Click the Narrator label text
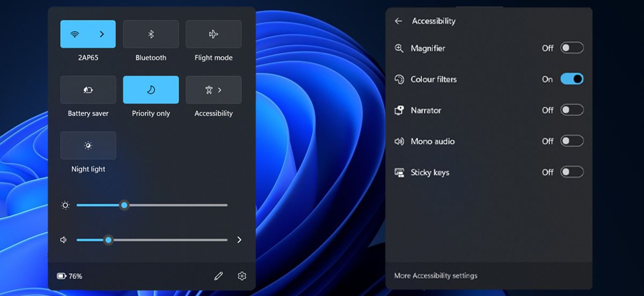 coord(426,110)
